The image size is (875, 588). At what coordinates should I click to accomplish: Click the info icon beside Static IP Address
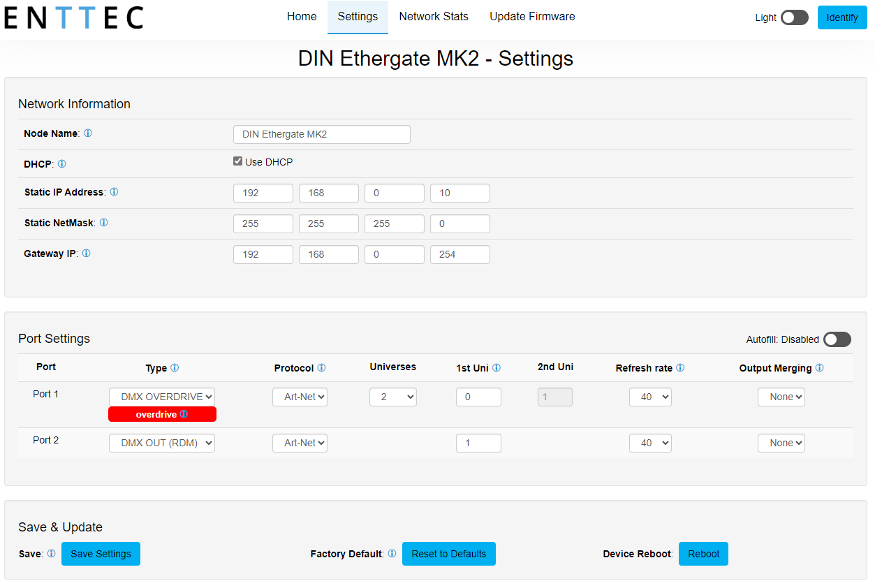[x=114, y=191]
